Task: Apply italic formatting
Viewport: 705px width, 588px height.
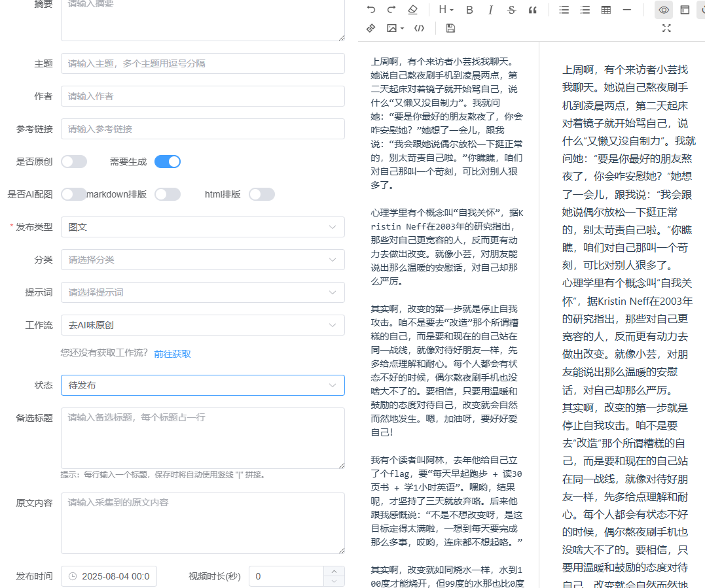Action: coord(490,9)
